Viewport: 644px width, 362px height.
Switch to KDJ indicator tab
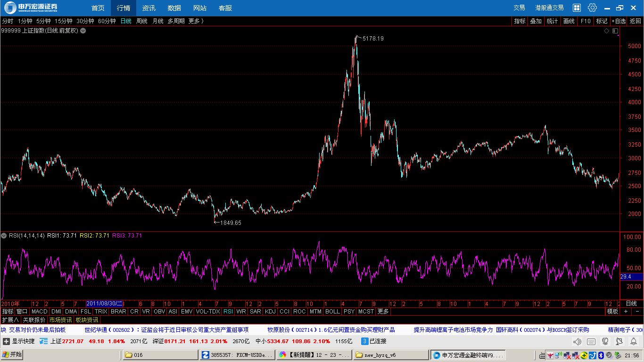coord(270,312)
